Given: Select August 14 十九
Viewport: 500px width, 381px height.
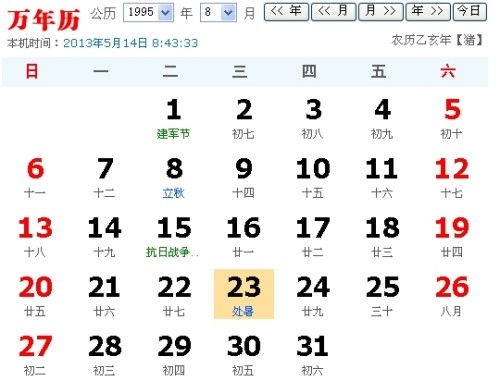Looking at the screenshot, I should 105,237.
